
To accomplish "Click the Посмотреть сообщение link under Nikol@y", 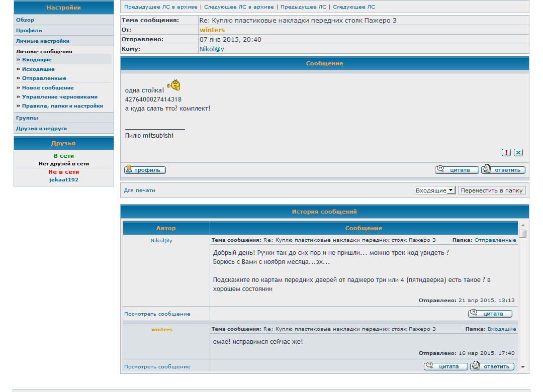I will 157,314.
